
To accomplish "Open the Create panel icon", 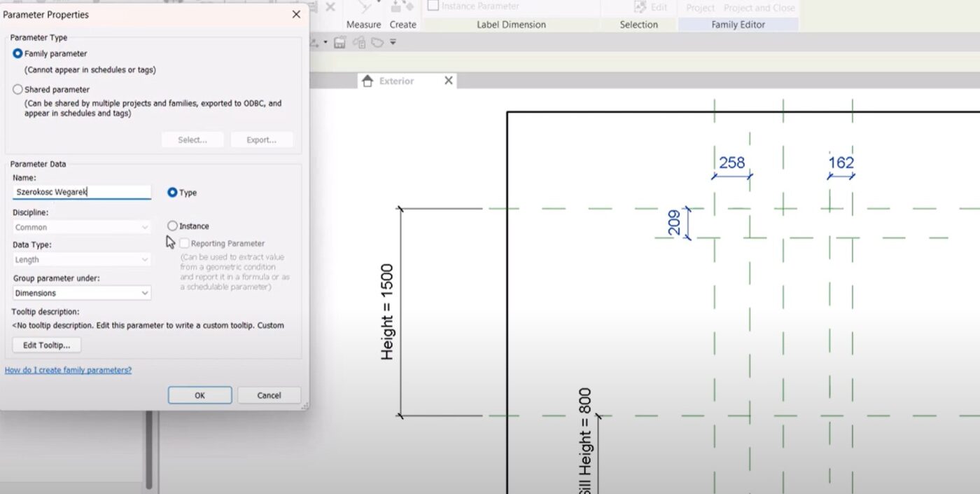I will point(402,7).
